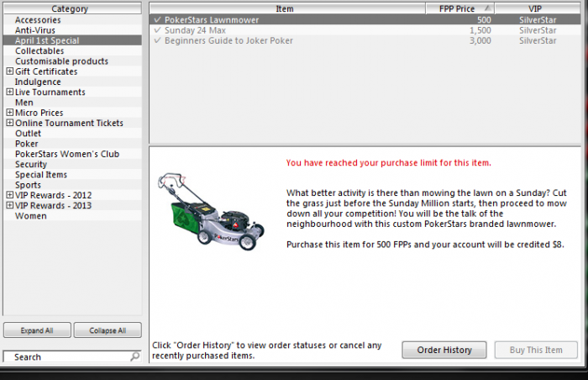Open the Special Items category
Viewport: 588px width, 380px height.
coord(41,175)
